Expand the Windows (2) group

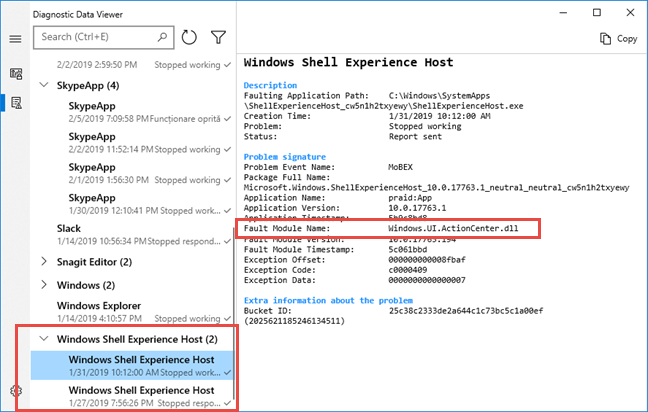[x=44, y=285]
